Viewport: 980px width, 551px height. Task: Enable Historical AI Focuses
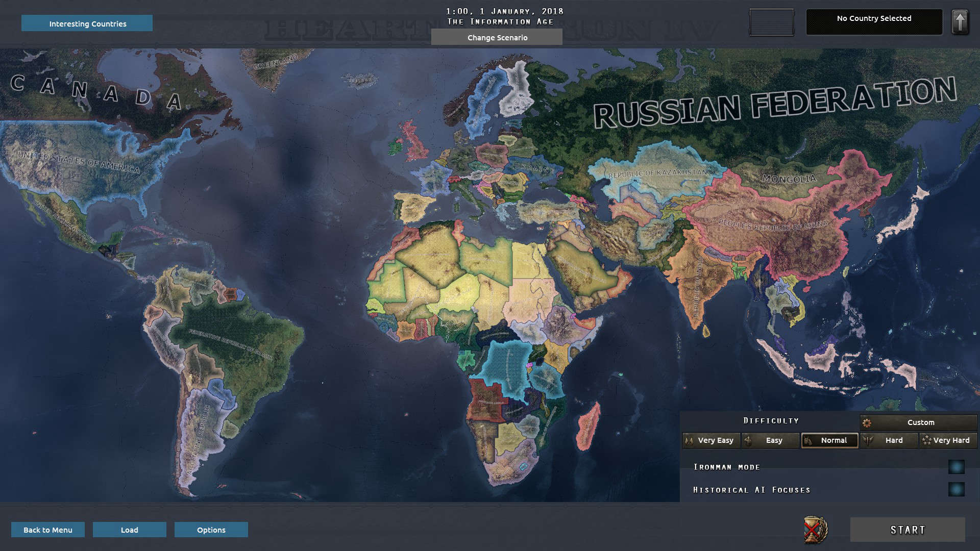957,489
